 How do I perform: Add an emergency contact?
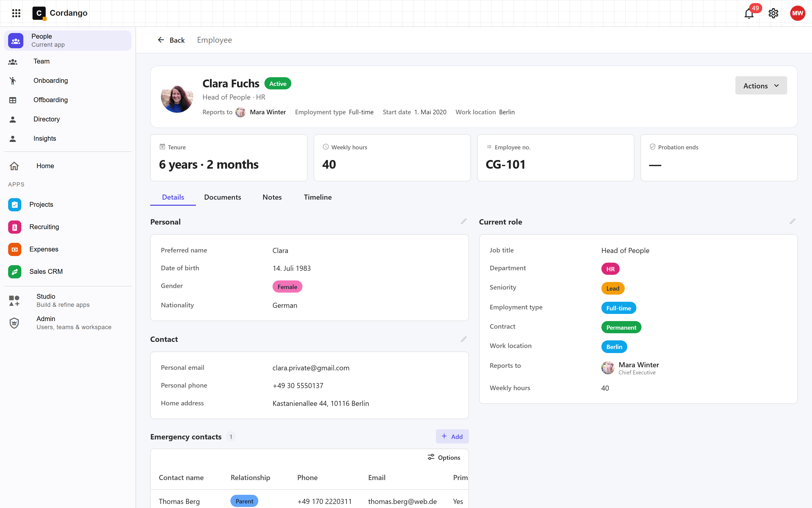[452, 436]
